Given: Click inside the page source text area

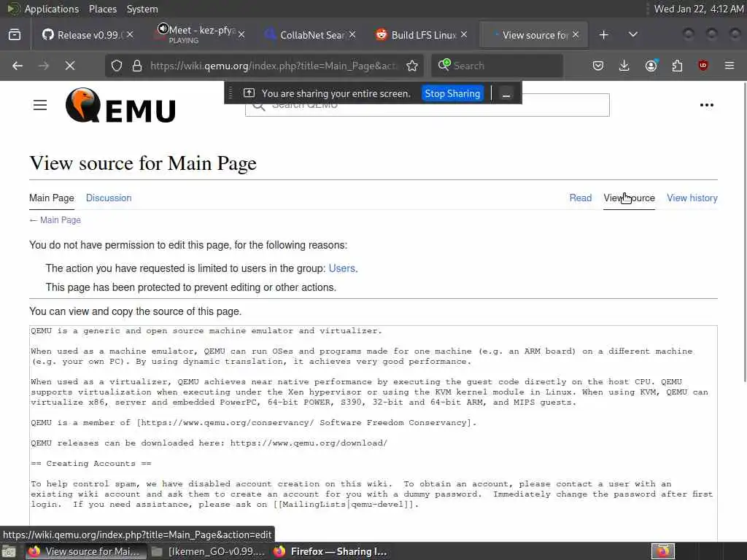Looking at the screenshot, I should (x=373, y=433).
